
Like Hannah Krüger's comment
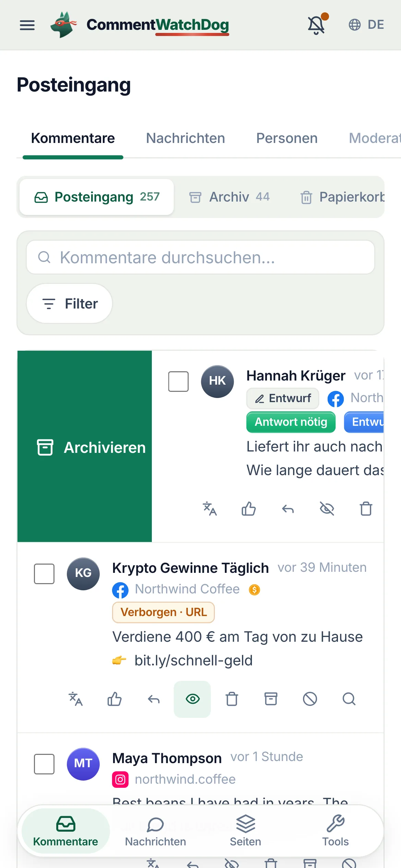(x=248, y=509)
